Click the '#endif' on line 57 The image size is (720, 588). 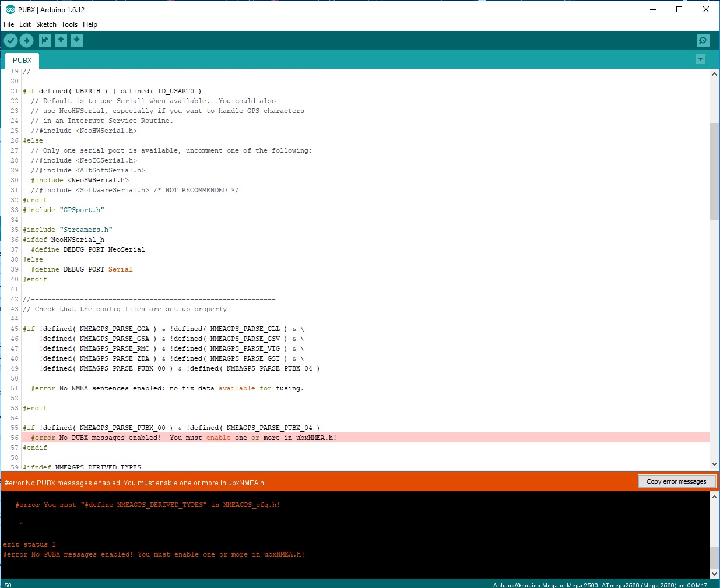tap(35, 448)
